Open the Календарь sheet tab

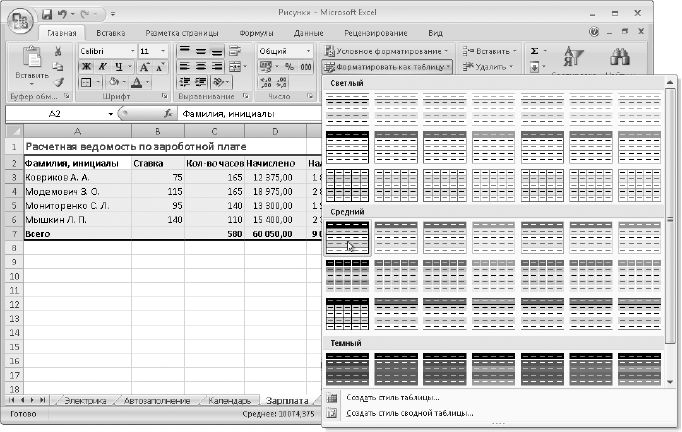pyautogui.click(x=233, y=400)
